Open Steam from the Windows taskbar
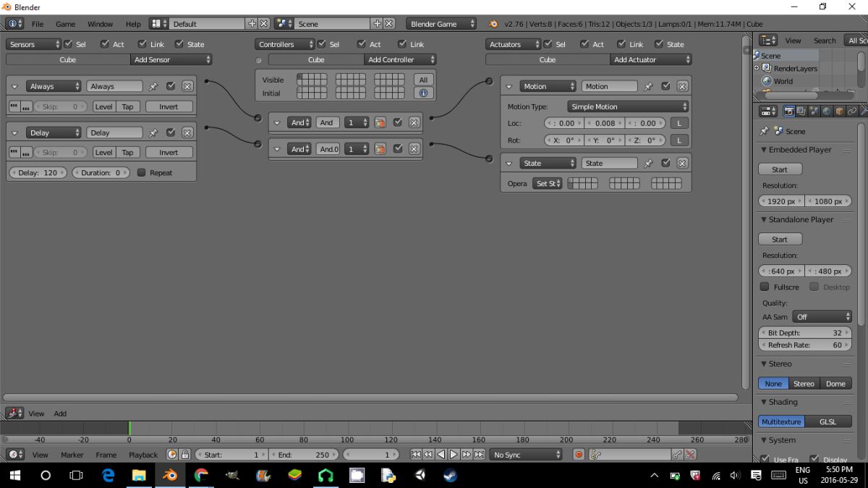 [450, 476]
